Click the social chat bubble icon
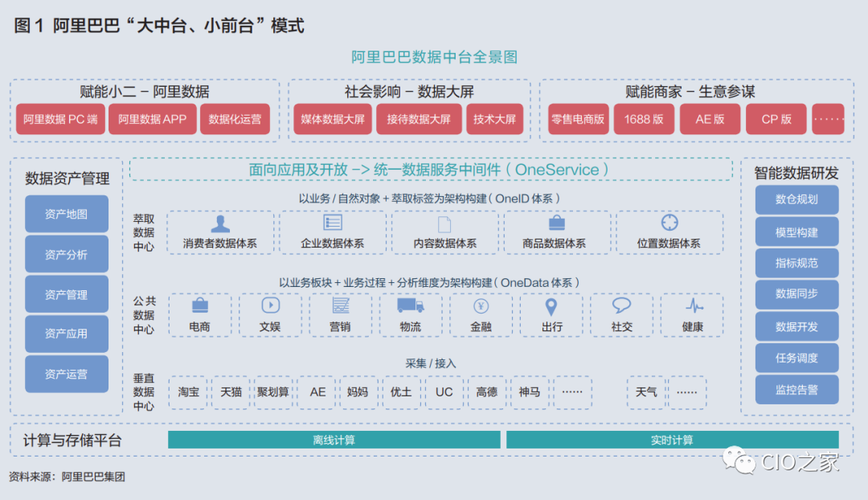 pos(621,305)
